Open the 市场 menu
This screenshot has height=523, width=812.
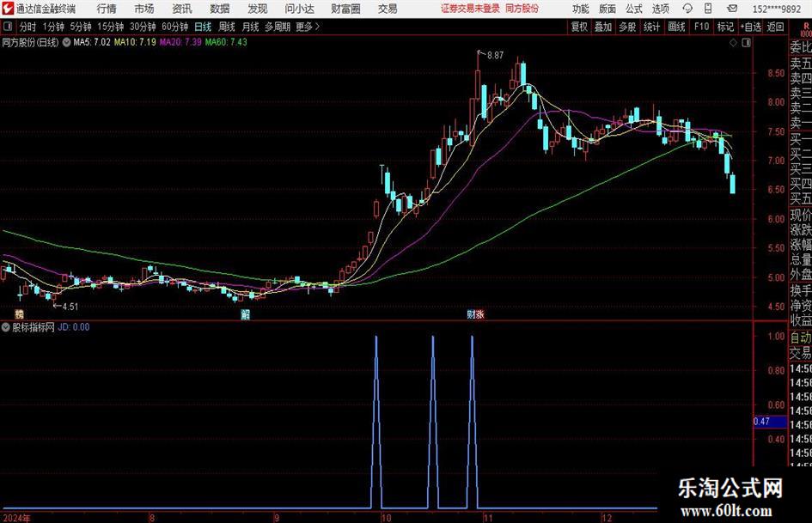[144, 9]
